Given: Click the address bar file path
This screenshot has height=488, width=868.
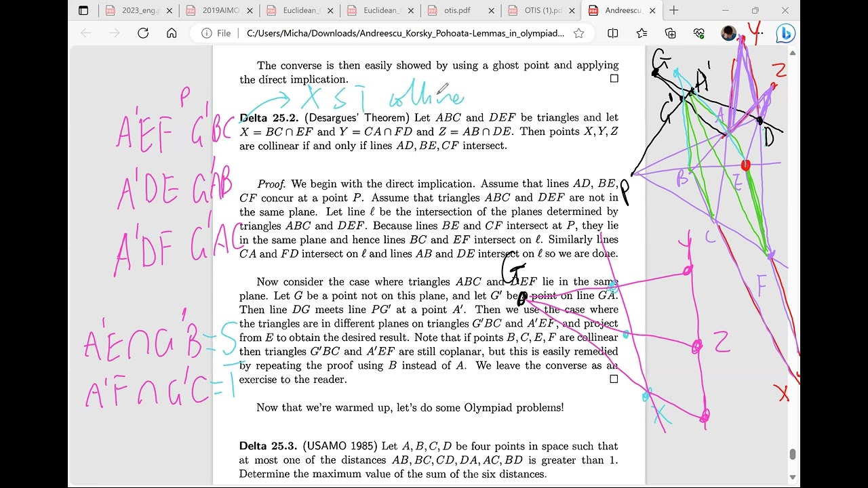Looking at the screenshot, I should (405, 33).
